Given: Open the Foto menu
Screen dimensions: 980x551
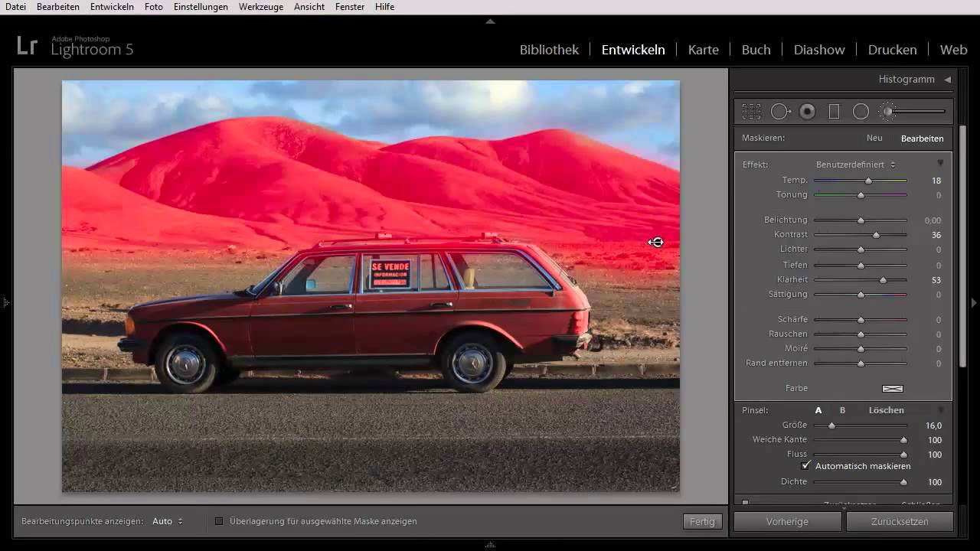Looking at the screenshot, I should click(x=154, y=7).
